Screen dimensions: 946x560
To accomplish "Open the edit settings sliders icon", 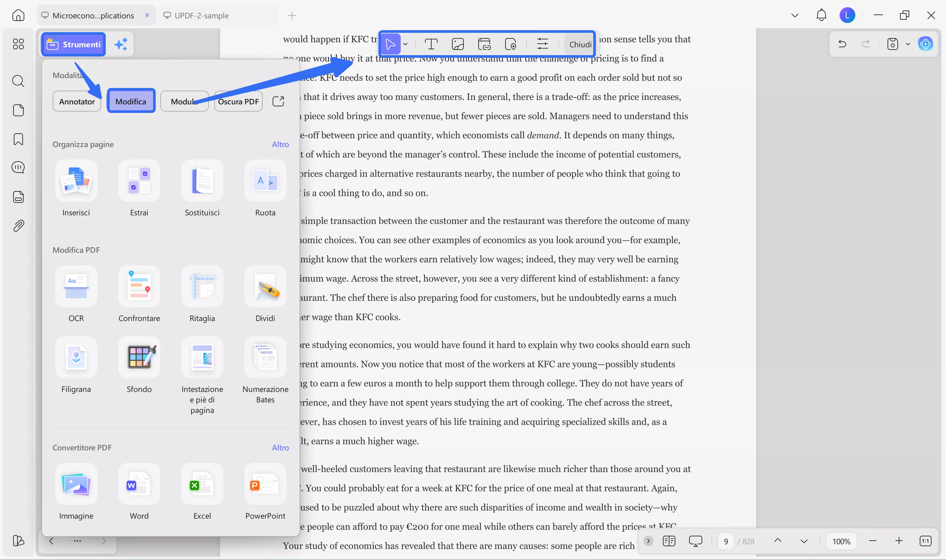I will tap(542, 44).
